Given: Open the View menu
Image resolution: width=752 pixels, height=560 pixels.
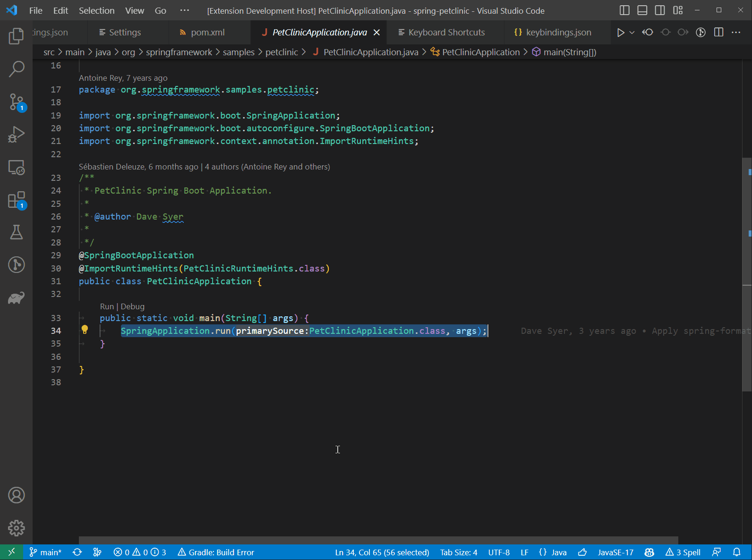Looking at the screenshot, I should [x=135, y=10].
